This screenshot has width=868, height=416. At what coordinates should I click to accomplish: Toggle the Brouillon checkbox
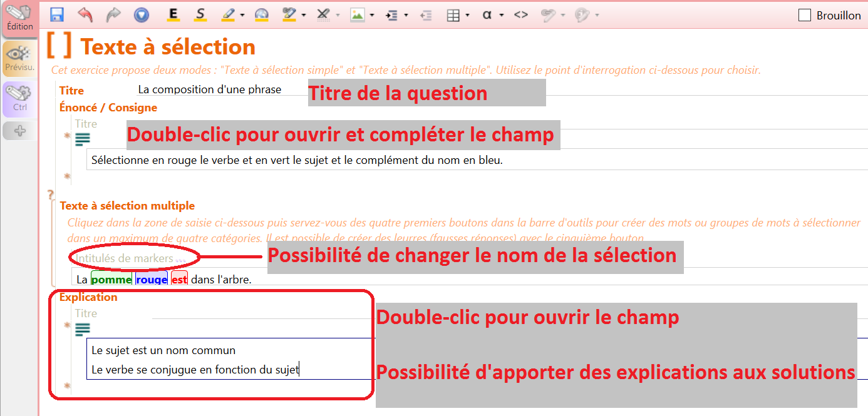click(805, 15)
